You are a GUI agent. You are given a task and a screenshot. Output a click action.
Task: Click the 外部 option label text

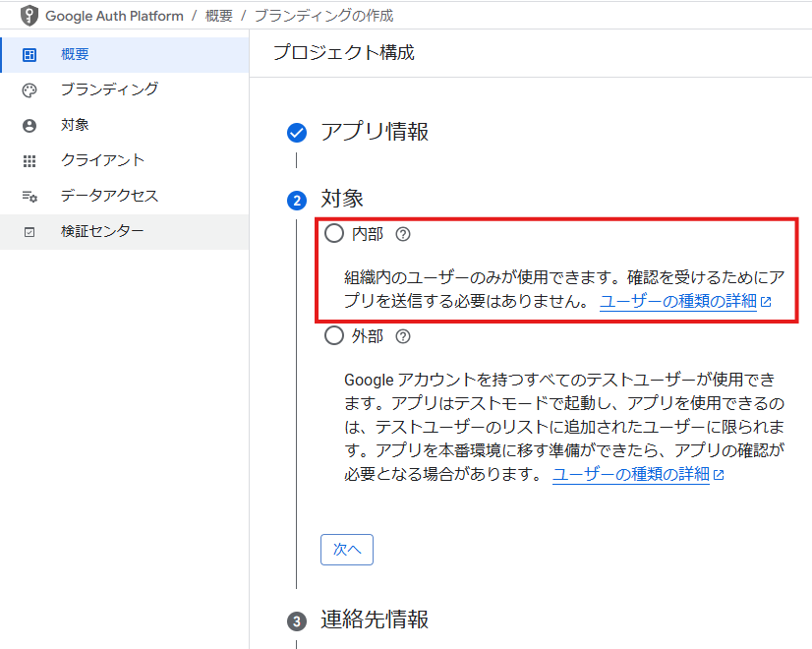[x=367, y=336]
